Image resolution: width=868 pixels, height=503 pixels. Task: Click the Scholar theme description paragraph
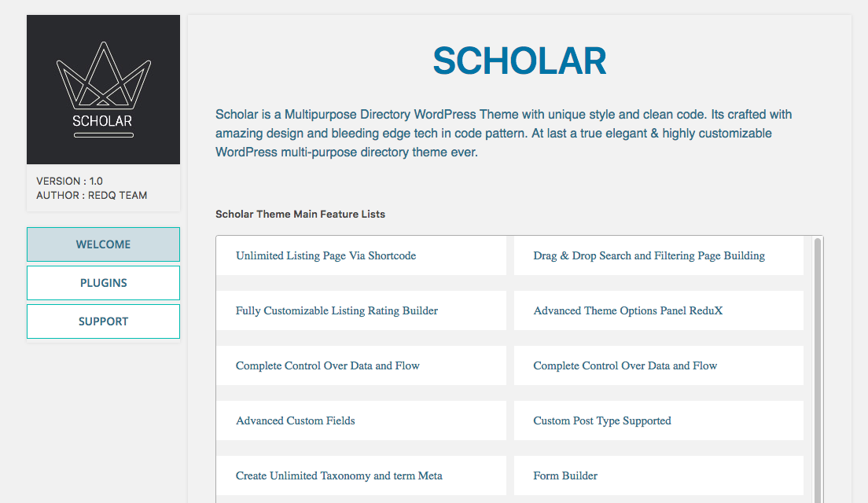(x=503, y=134)
